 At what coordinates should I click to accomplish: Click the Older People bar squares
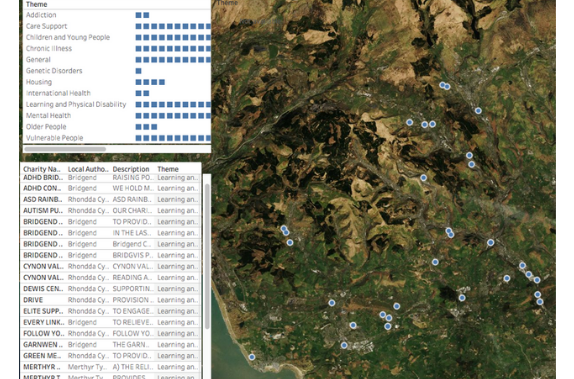[146, 127]
